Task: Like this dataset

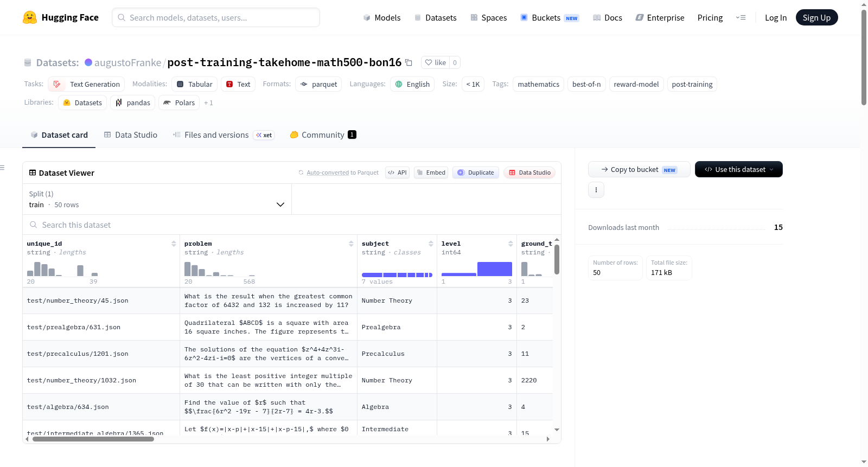Action: click(435, 62)
